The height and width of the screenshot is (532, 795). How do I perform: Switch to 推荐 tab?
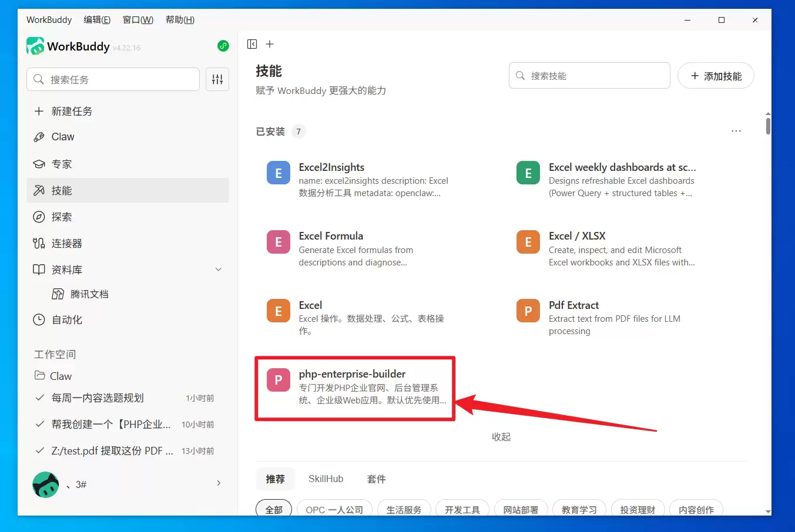point(275,479)
